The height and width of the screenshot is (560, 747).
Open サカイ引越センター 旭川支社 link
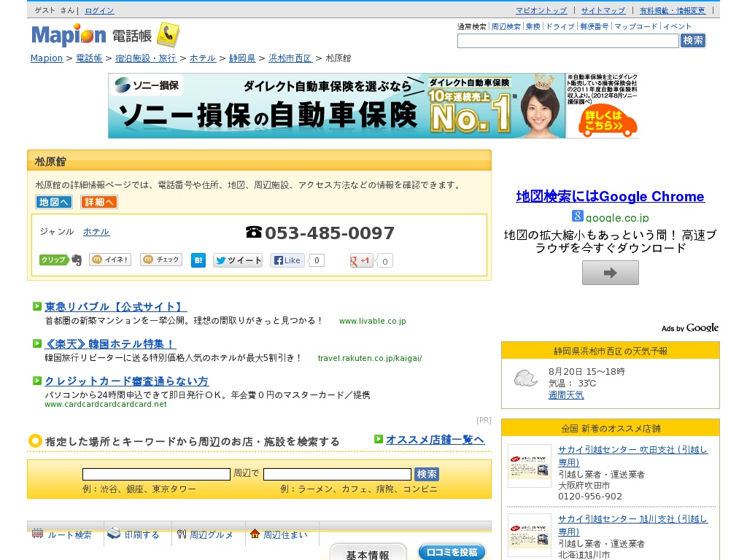tap(632, 525)
